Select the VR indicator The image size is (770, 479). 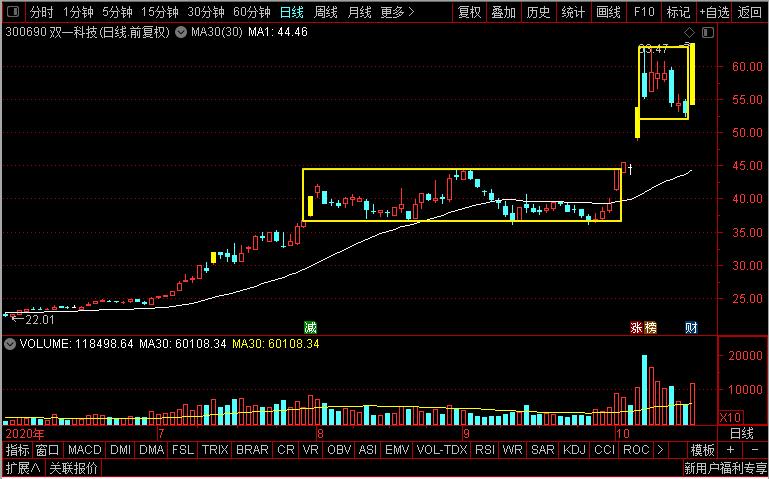coord(311,450)
